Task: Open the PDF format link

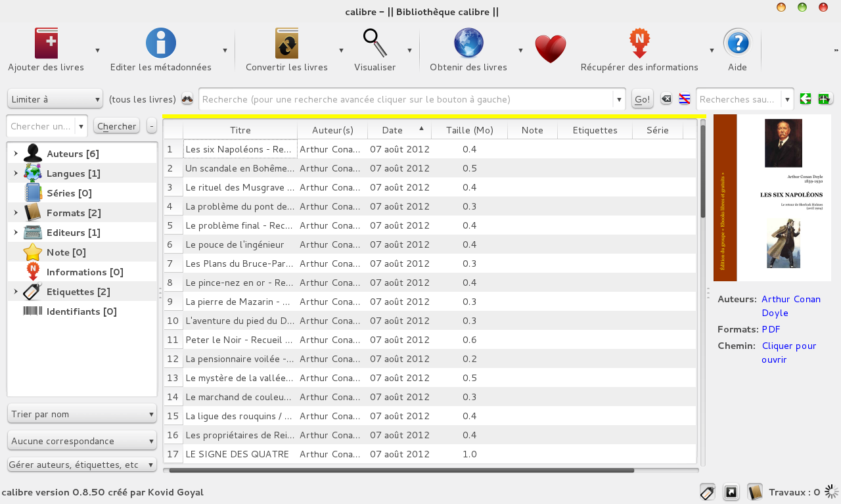Action: coord(771,329)
